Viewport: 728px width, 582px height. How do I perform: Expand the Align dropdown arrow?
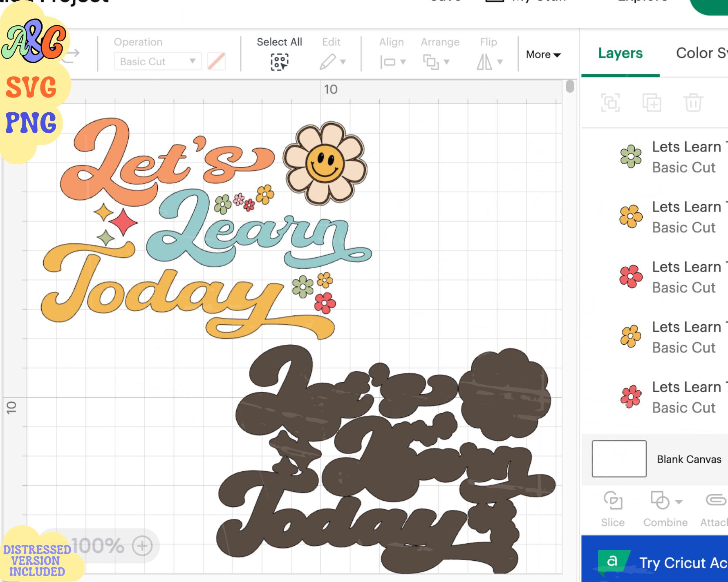[403, 62]
